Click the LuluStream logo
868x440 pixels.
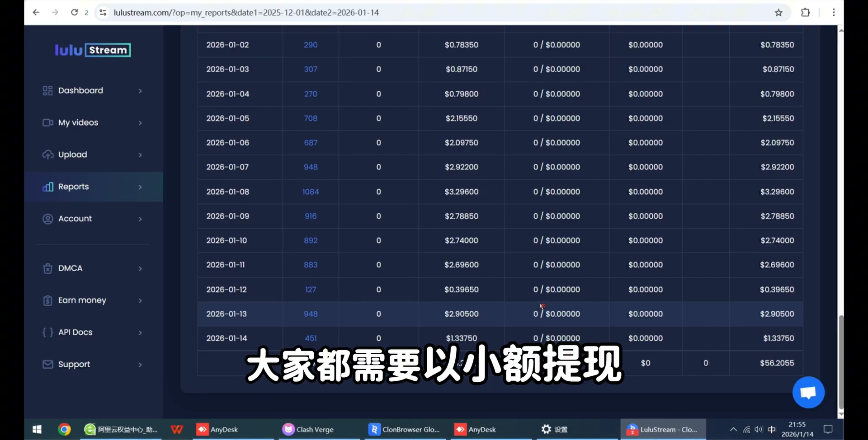coord(93,50)
